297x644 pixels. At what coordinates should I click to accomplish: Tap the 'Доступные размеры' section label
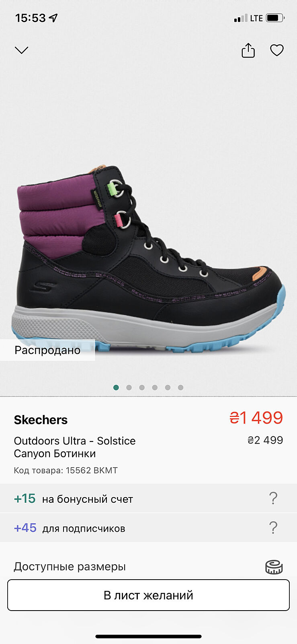point(70,567)
